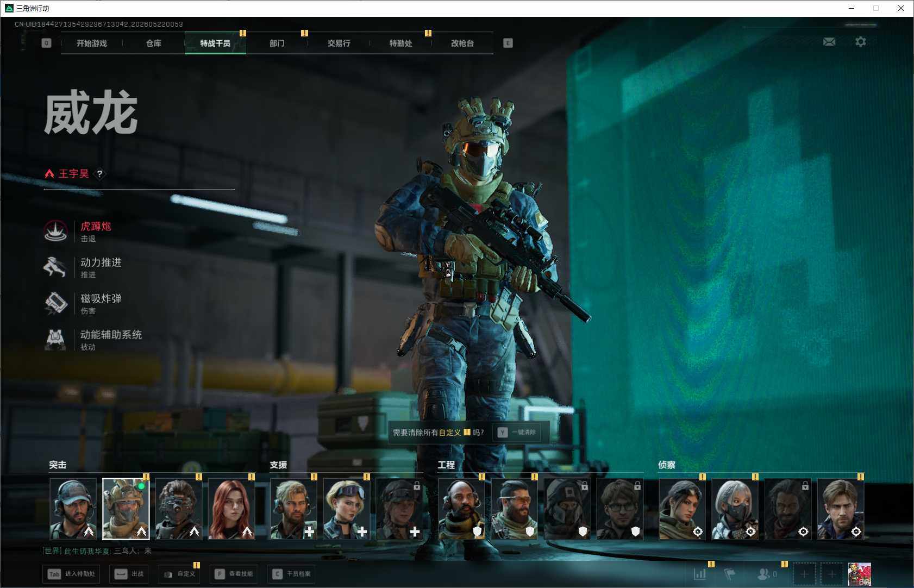Select the 突击 operator with night-vision goggles
This screenshot has height=588, width=914.
click(179, 509)
